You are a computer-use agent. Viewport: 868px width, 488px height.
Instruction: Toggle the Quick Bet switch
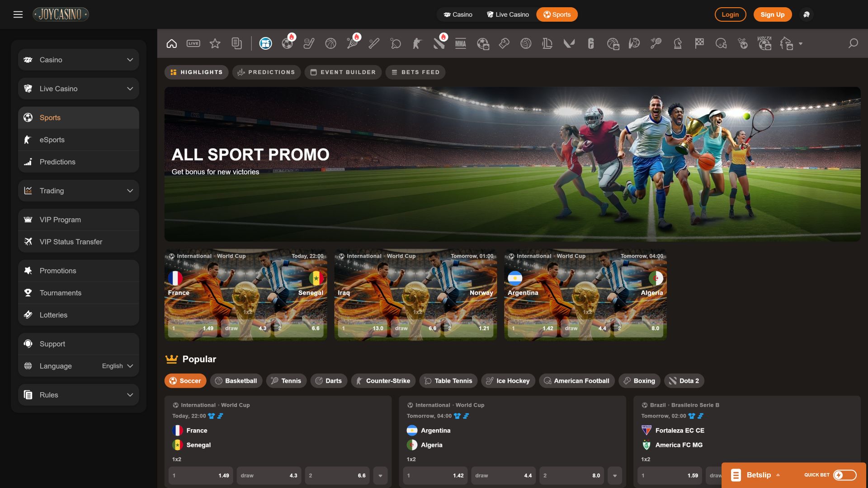pos(844,475)
